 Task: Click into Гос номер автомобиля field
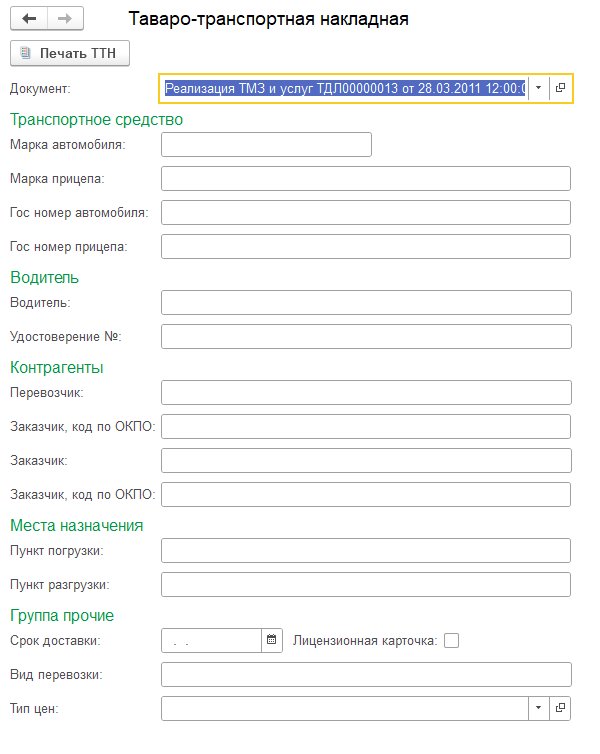coord(365,213)
